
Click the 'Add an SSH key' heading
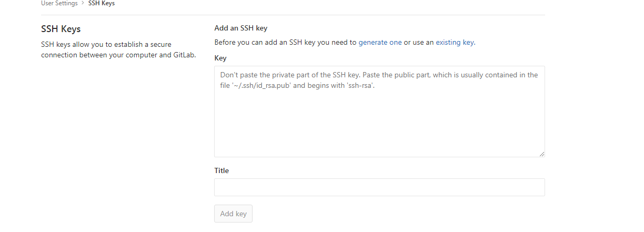coord(241,28)
